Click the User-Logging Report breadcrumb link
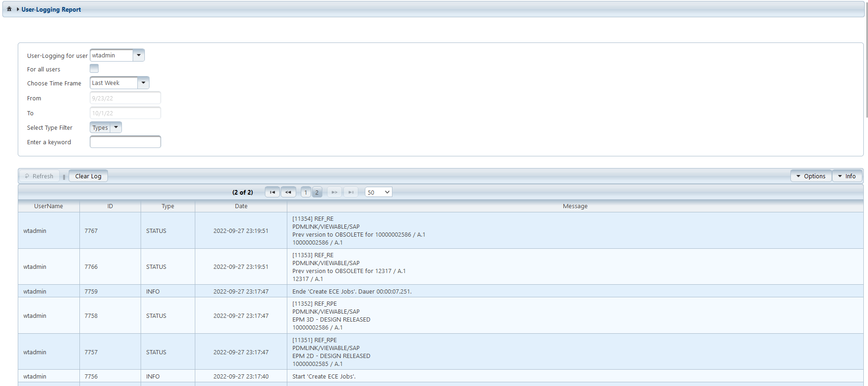Viewport: 868px width, 386px height. [x=51, y=9]
